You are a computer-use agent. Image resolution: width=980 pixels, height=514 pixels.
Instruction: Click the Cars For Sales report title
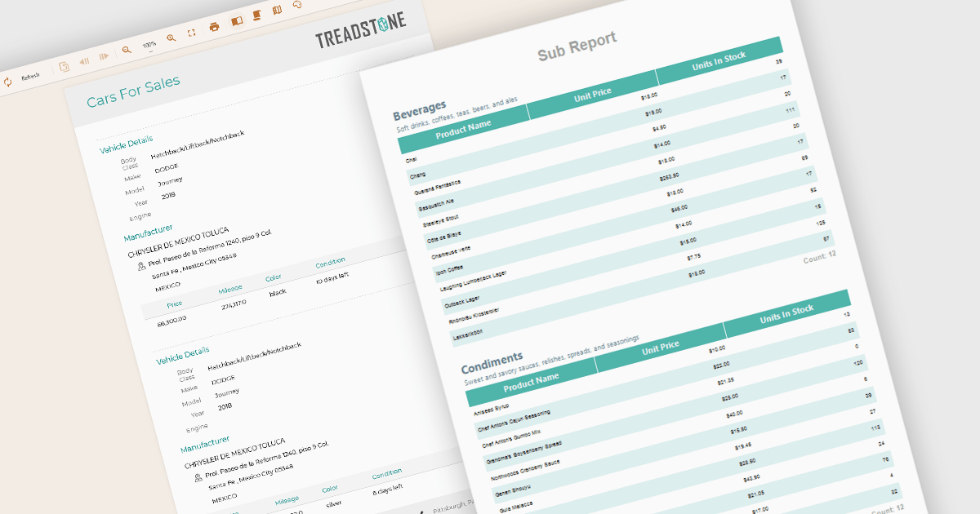(134, 91)
